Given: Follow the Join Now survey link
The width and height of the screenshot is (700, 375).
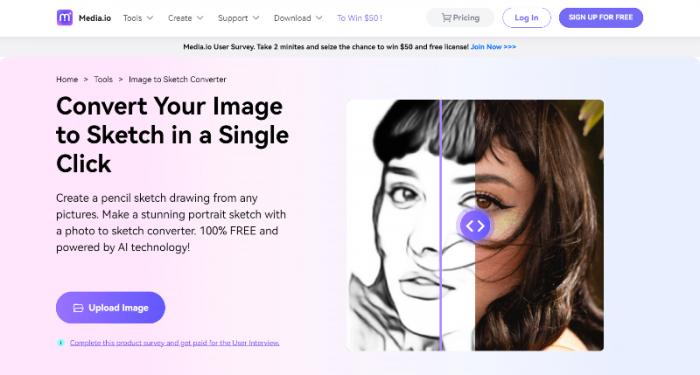Looking at the screenshot, I should 493,46.
